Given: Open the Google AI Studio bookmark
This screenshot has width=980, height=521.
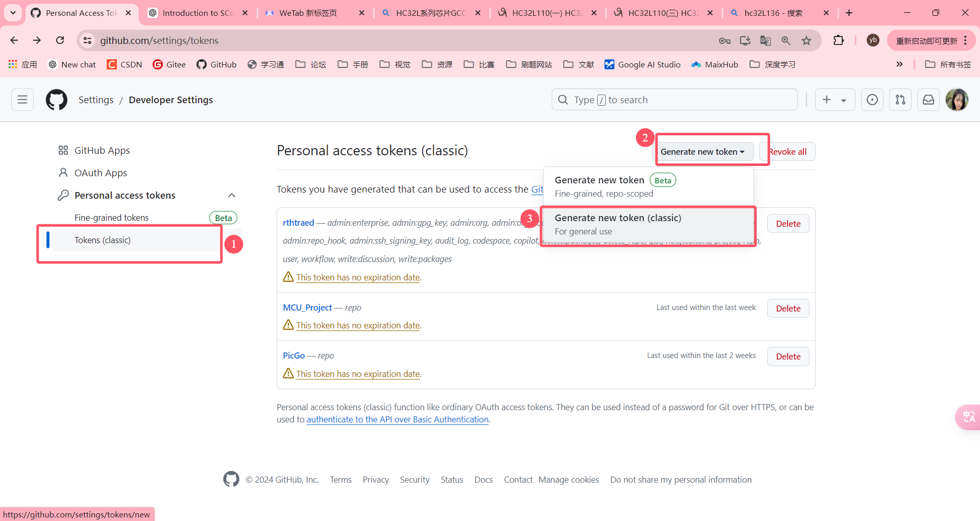Looking at the screenshot, I should point(643,64).
